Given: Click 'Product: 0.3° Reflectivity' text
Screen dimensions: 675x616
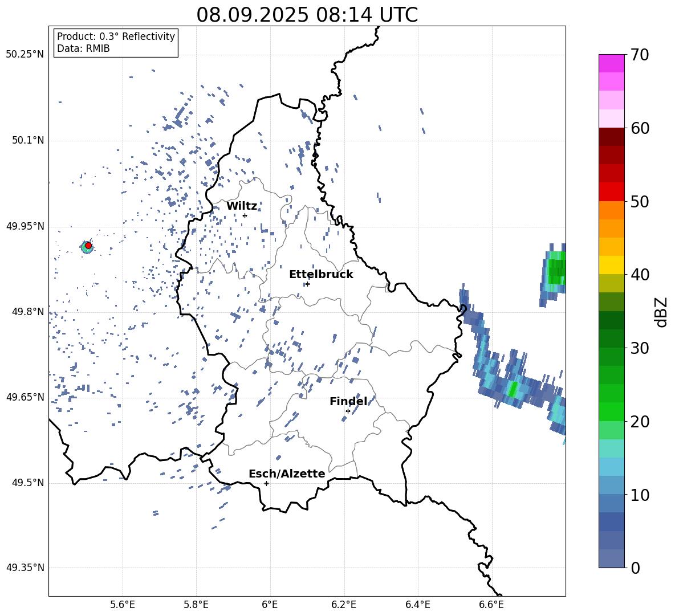Looking at the screenshot, I should pos(116,36).
